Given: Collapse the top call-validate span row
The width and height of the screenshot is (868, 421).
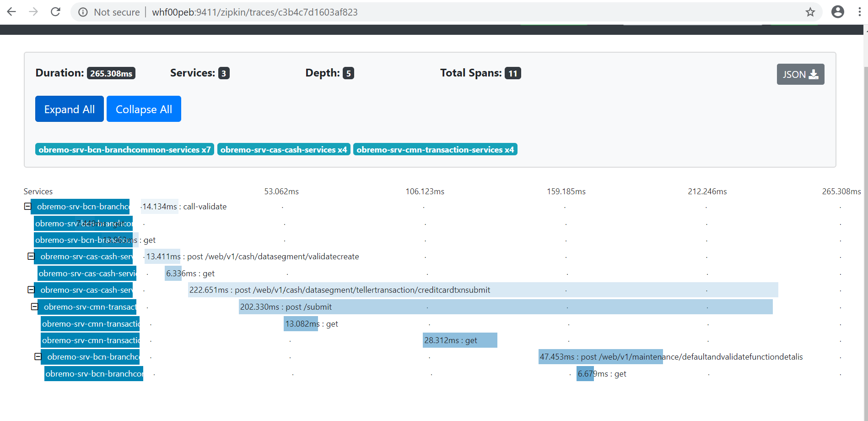Looking at the screenshot, I should tap(27, 207).
